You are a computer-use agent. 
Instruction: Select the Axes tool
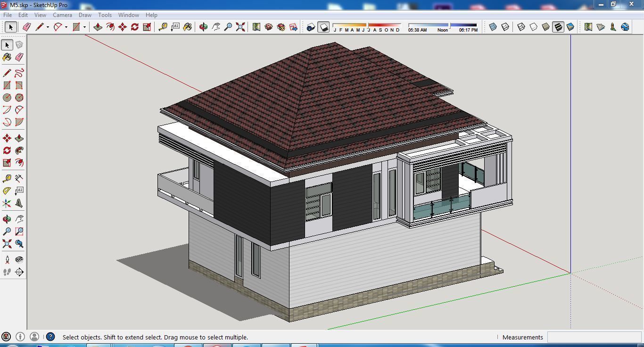coord(7,203)
